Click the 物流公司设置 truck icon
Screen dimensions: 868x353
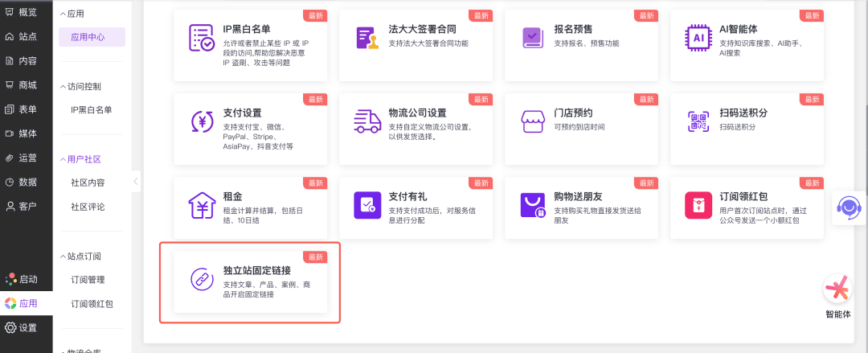pyautogui.click(x=367, y=121)
